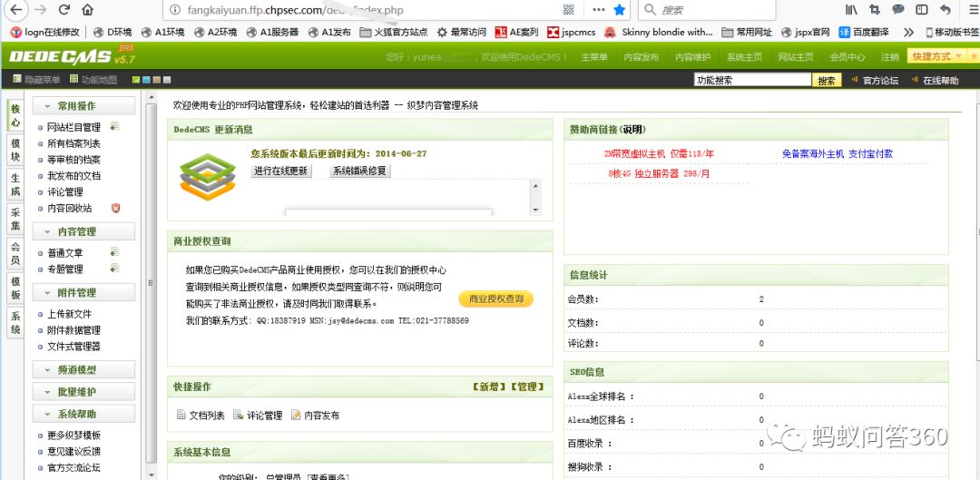980x480 pixels.
Task: Click add icon beside 网站栏目管理
Action: [114, 126]
